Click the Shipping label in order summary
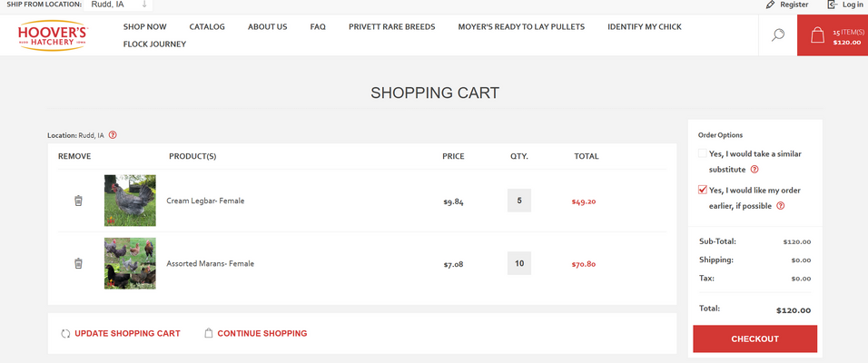 pos(715,260)
